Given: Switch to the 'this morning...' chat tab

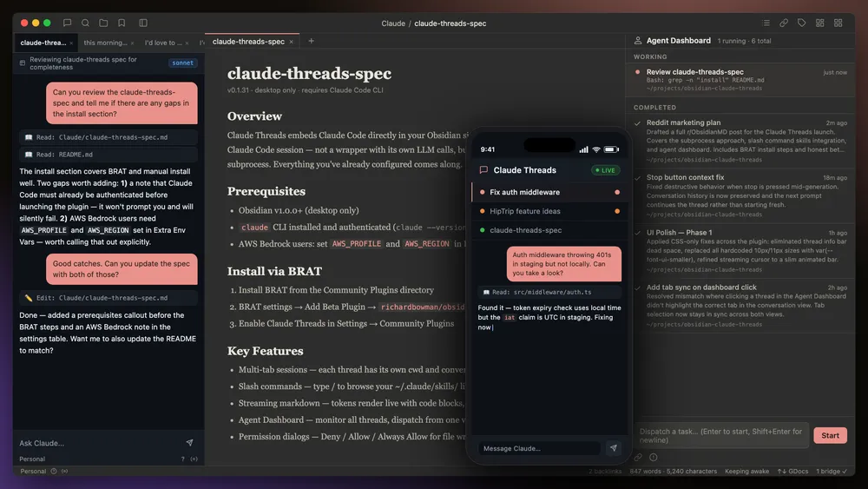Looking at the screenshot, I should coord(105,43).
